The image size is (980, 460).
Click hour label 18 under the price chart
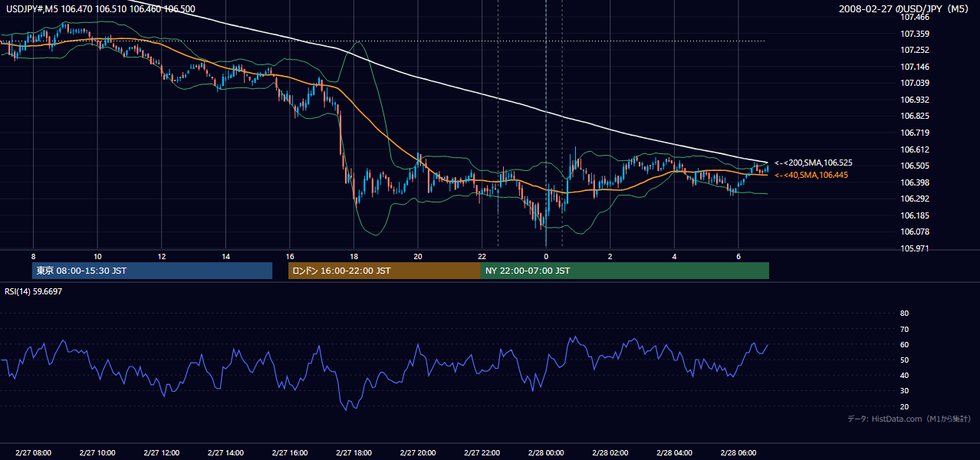[354, 255]
